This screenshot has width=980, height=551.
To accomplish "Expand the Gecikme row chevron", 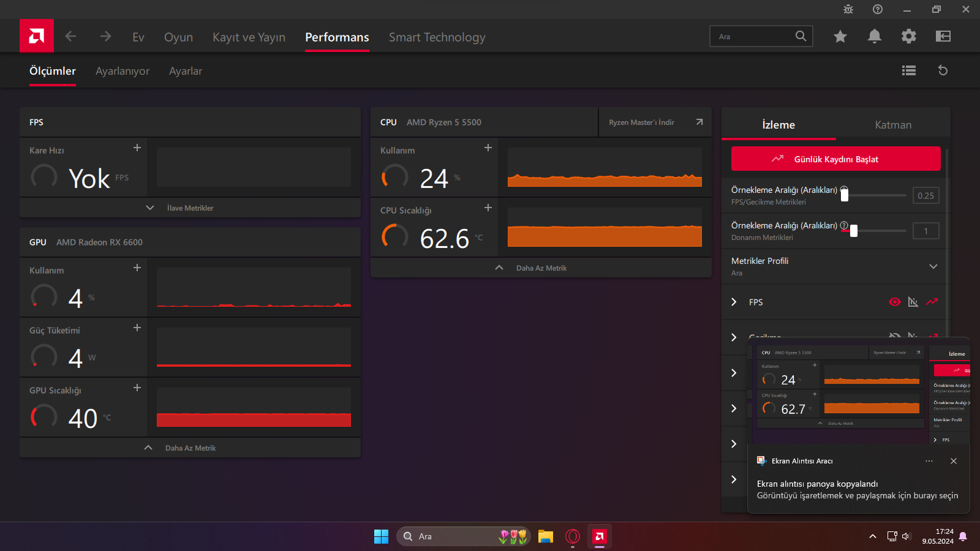I will click(x=734, y=337).
